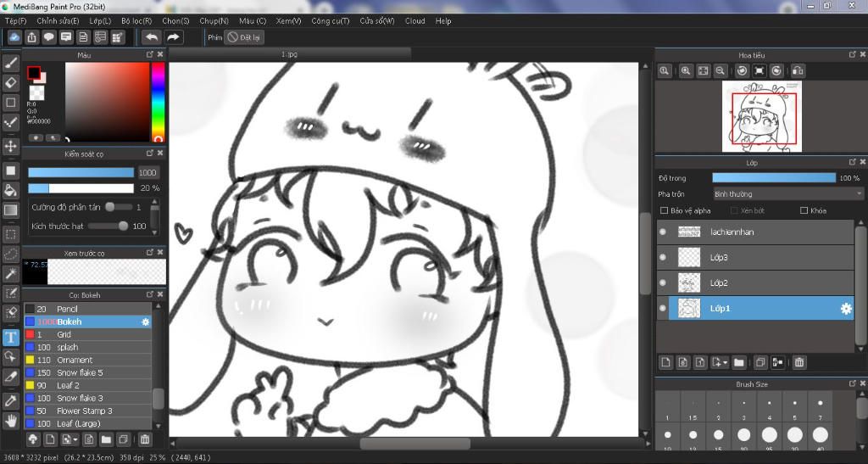This screenshot has width=868, height=464.
Task: Select the Gradient tool
Action: [10, 210]
